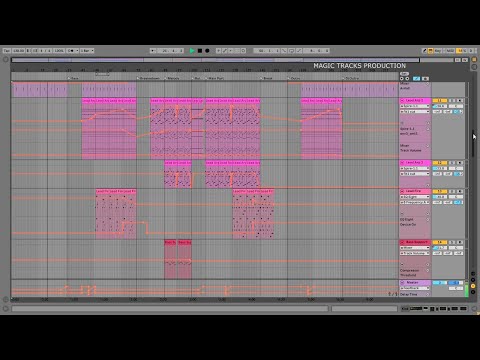Enable the Key map mode switch
This screenshot has height=360, width=480.
(438, 51)
